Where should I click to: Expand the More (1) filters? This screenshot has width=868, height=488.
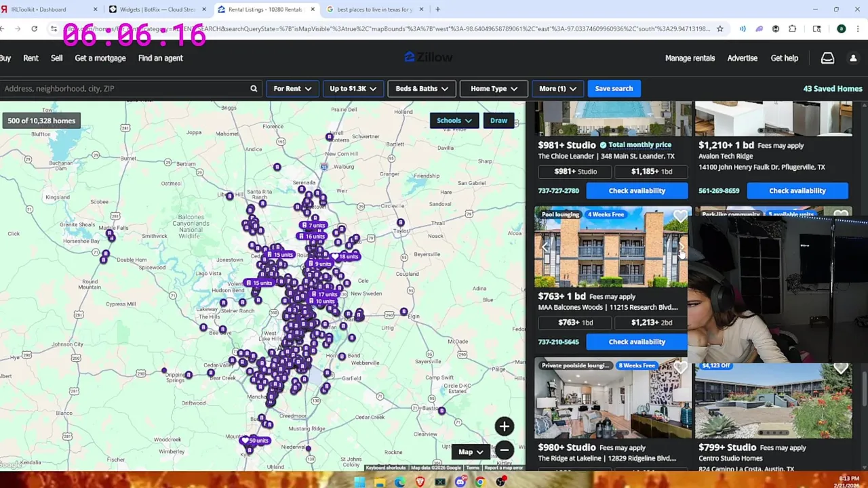point(557,89)
